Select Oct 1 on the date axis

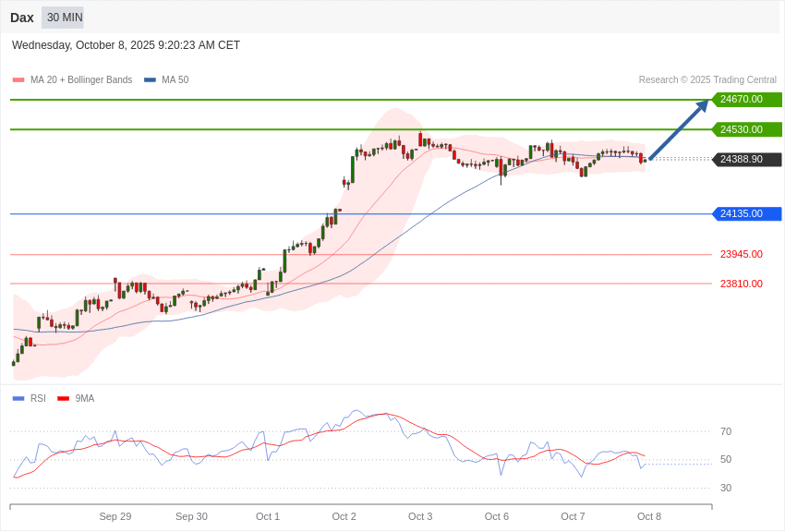click(x=268, y=516)
